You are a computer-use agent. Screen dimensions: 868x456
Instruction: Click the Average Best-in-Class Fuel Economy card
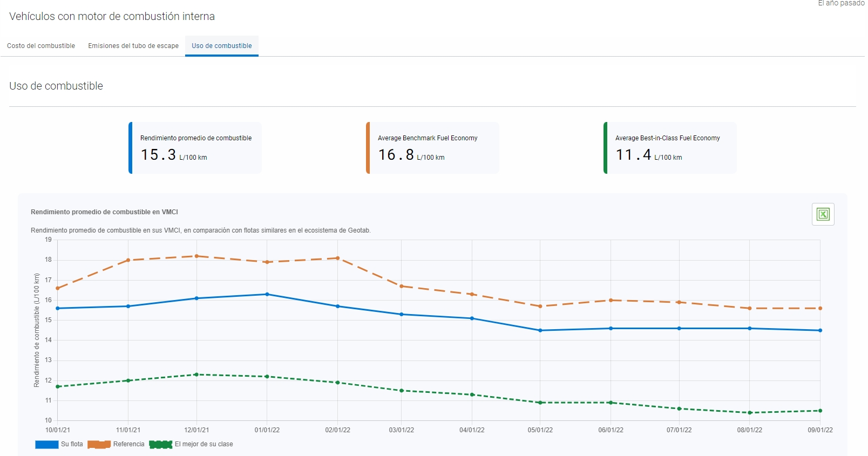point(670,148)
